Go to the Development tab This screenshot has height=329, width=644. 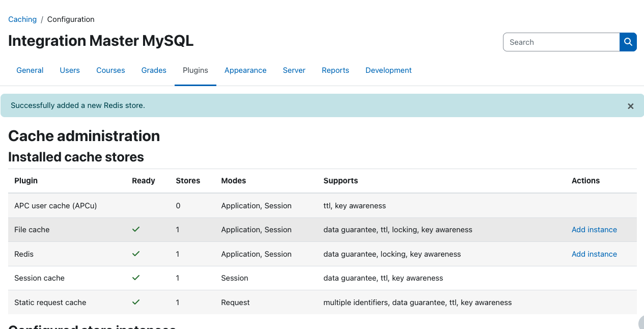coord(388,70)
